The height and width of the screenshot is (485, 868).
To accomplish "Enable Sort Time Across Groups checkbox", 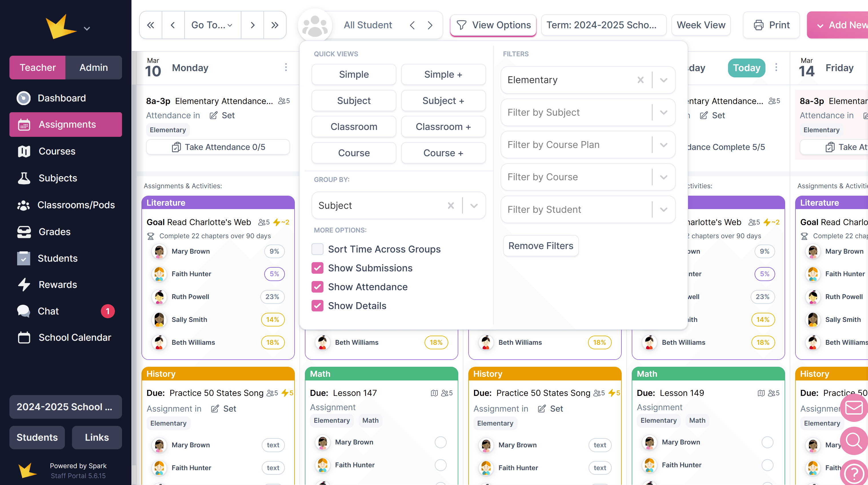I will (x=317, y=249).
